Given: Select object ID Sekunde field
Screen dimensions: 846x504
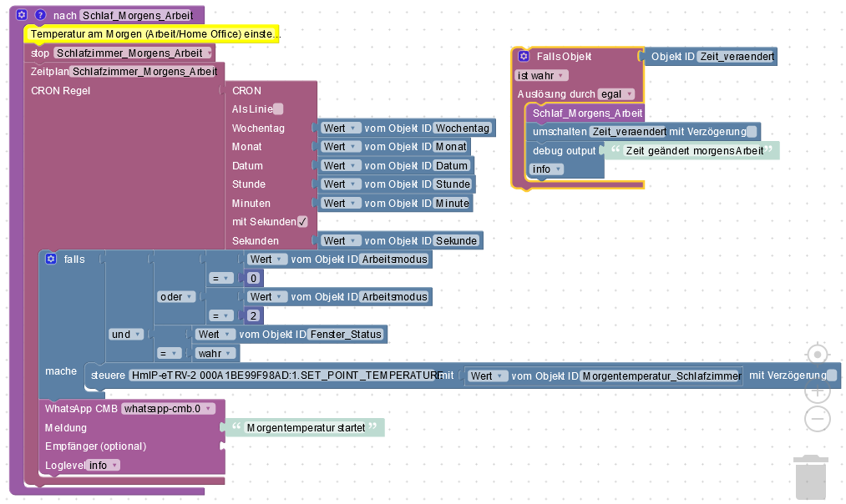Looking at the screenshot, I should tap(456, 241).
